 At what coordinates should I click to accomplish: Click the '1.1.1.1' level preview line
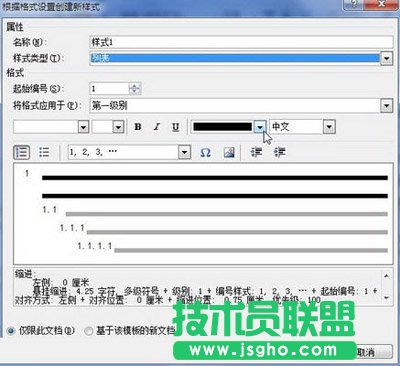point(233,248)
